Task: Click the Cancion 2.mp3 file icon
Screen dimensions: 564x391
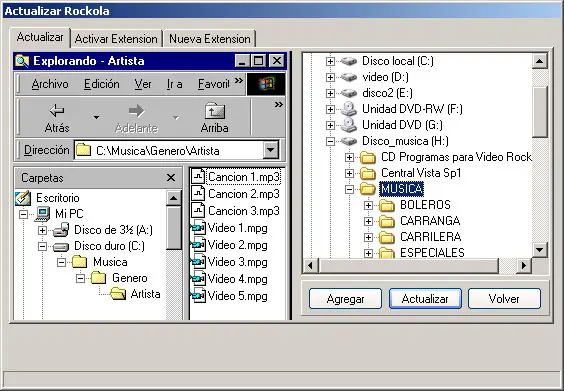Action: click(198, 194)
